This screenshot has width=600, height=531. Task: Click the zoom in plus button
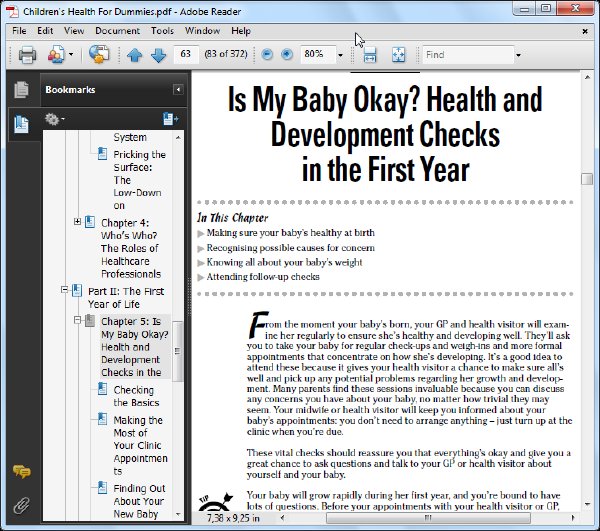(287, 55)
